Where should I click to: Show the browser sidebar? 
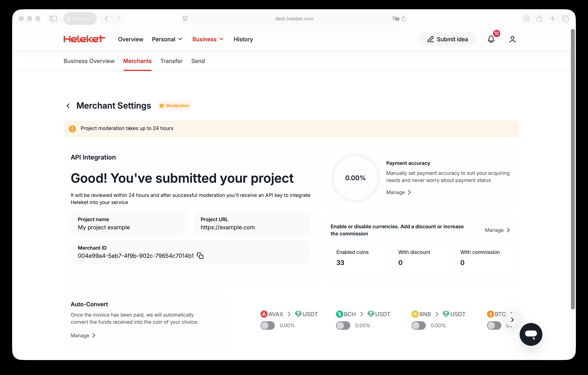point(53,19)
